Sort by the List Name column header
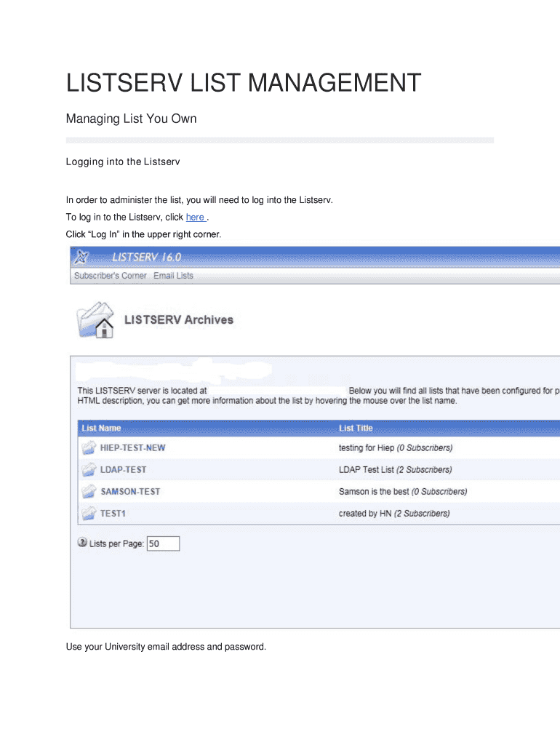This screenshot has height=745, width=560. (x=101, y=428)
